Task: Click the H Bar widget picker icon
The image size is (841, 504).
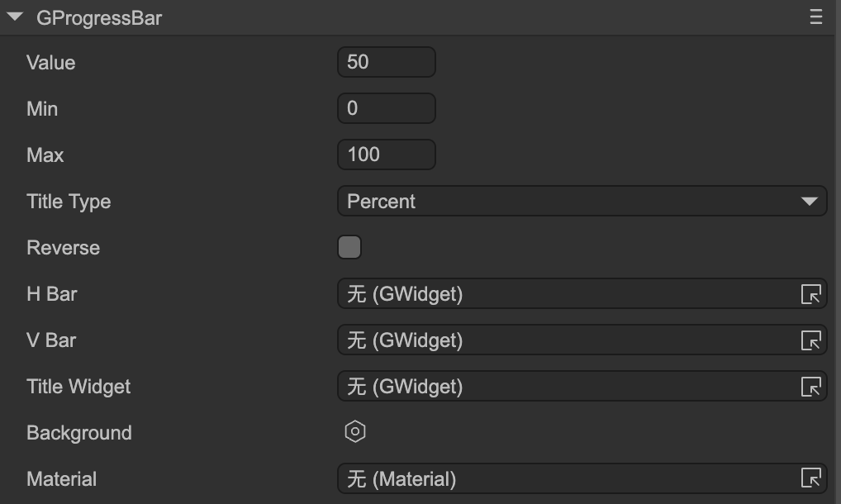Action: [x=811, y=294]
